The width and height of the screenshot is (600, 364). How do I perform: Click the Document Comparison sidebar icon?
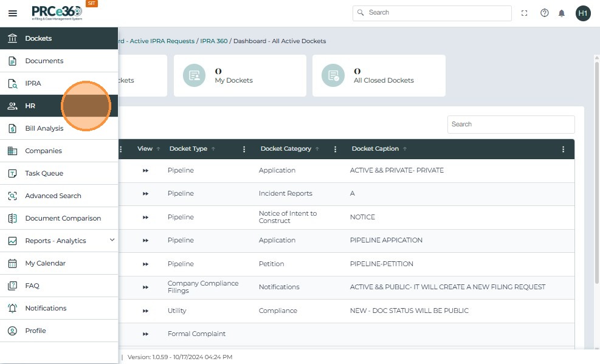click(x=12, y=218)
